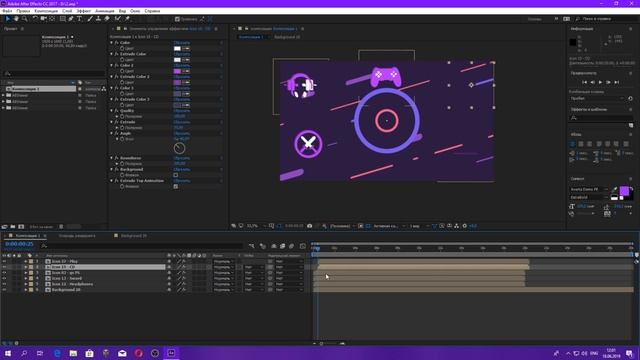Reset the Roundness effect
Screen dimensions: 640x360
point(182,158)
